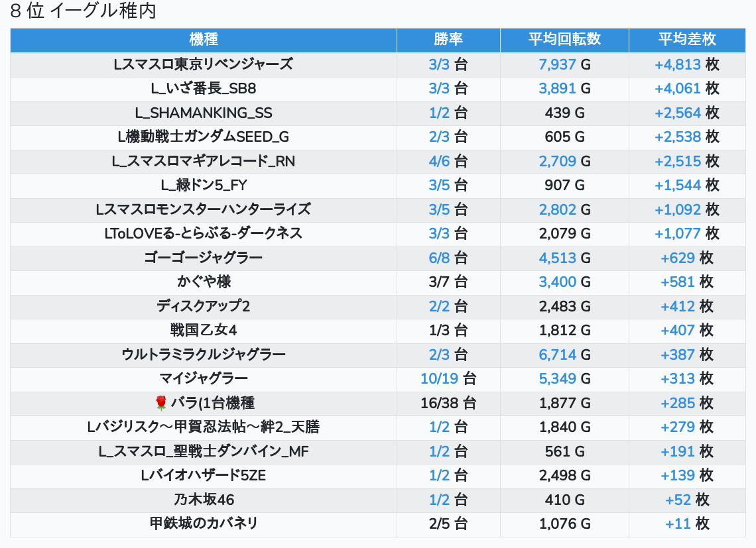Image resolution: width=756 pixels, height=548 pixels.
Task: Select the '乃木坂46' machine name
Action: 204,500
